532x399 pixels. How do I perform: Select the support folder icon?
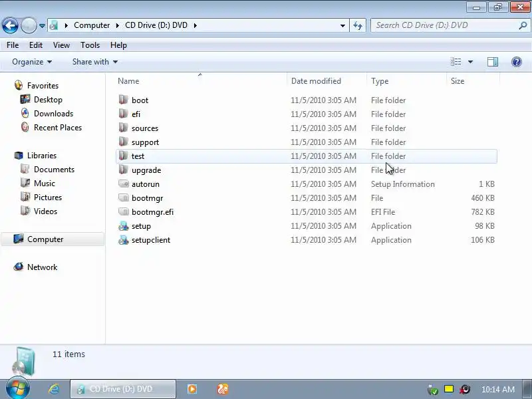[x=124, y=142]
